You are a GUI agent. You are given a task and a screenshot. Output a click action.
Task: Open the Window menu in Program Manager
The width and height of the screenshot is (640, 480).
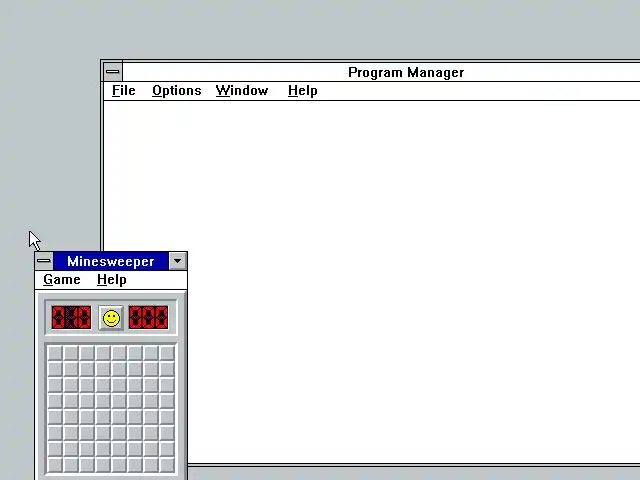[242, 91]
